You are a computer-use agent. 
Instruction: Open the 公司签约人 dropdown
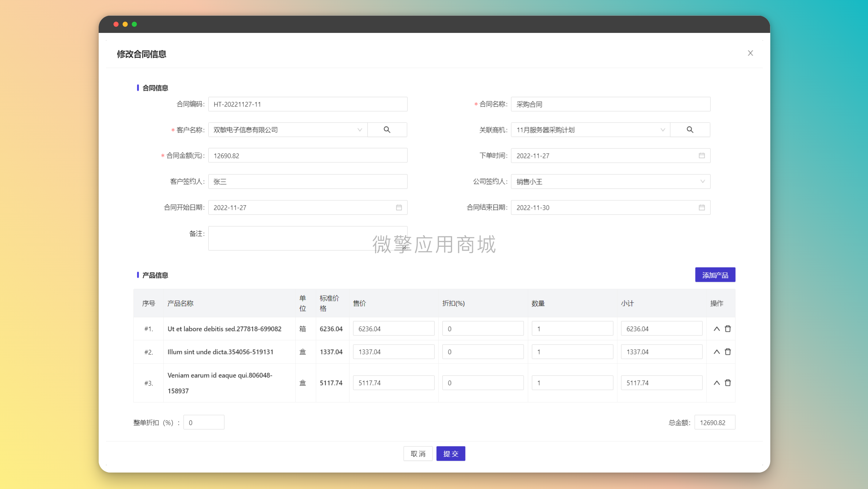pos(610,181)
